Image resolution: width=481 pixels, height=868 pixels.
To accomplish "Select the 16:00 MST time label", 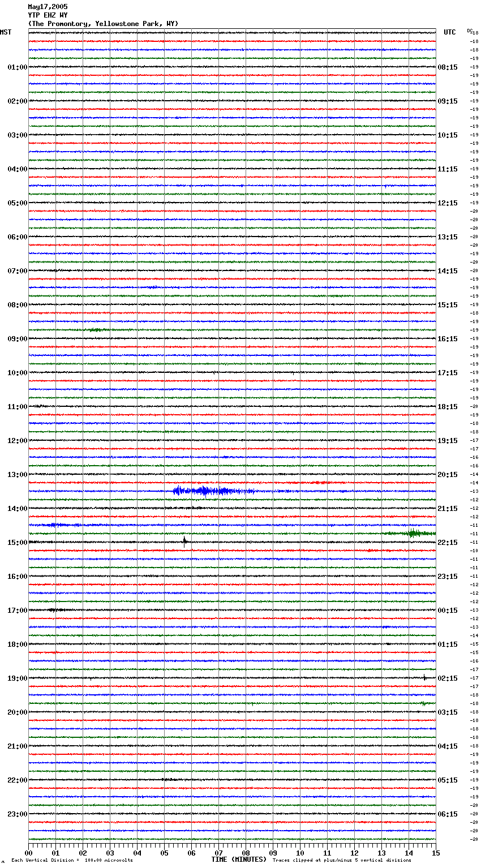I will 18,577.
